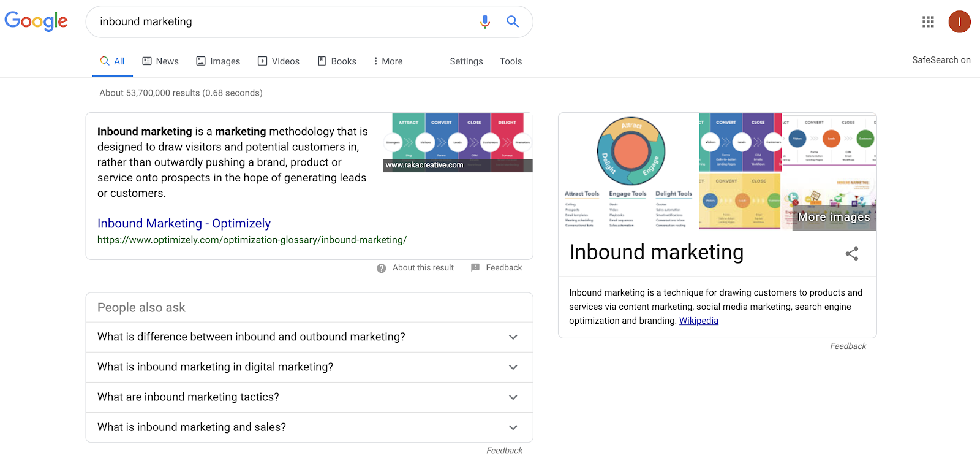Switch to the Videos tab

pyautogui.click(x=279, y=61)
